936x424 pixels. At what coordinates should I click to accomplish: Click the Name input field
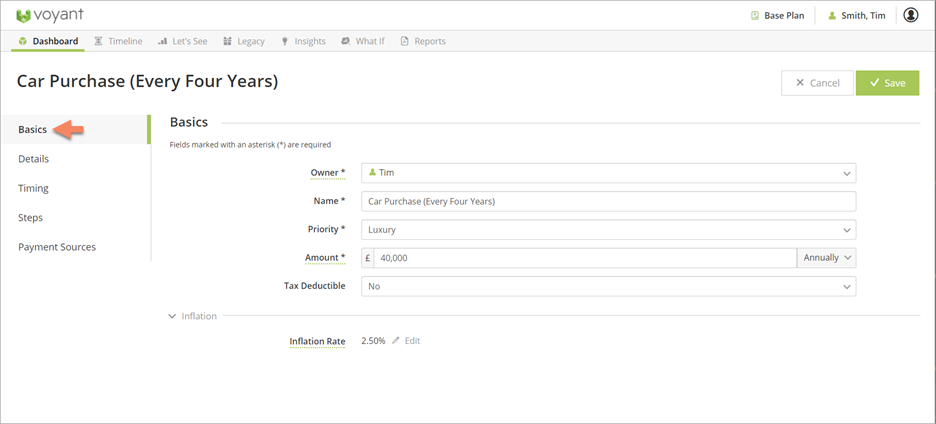click(608, 201)
